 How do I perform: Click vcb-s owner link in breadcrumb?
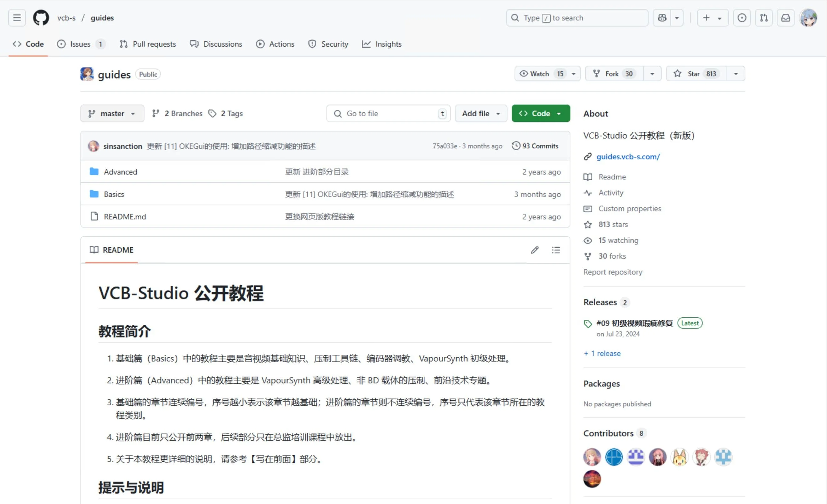[67, 18]
